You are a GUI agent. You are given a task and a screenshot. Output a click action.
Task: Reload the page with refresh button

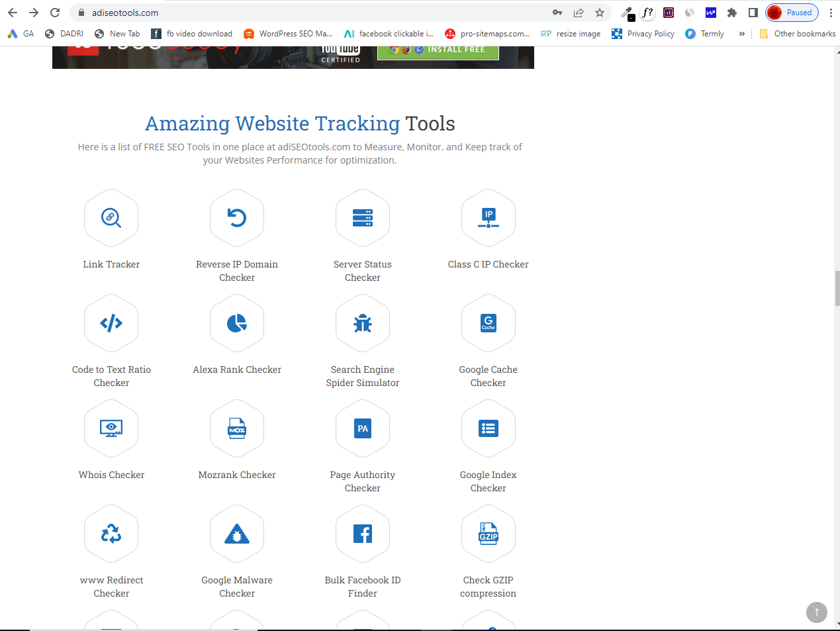tap(55, 13)
